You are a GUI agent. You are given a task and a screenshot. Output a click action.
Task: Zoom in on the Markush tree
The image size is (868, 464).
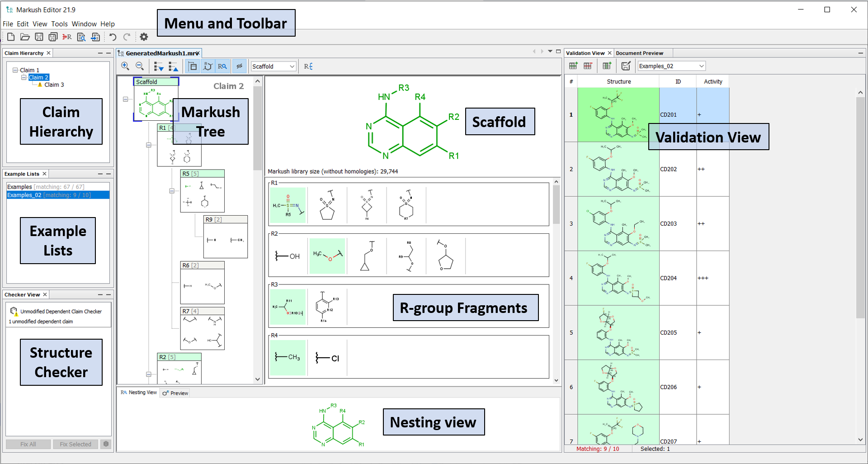click(x=125, y=66)
